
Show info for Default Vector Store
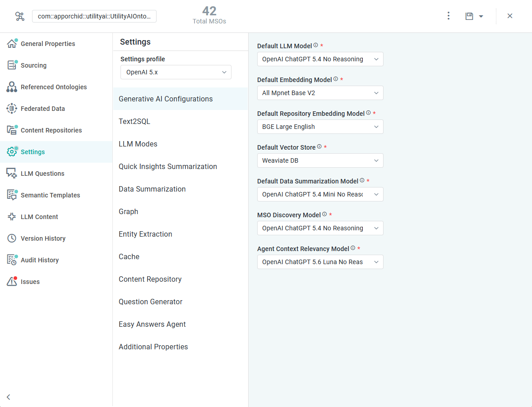[x=319, y=147]
